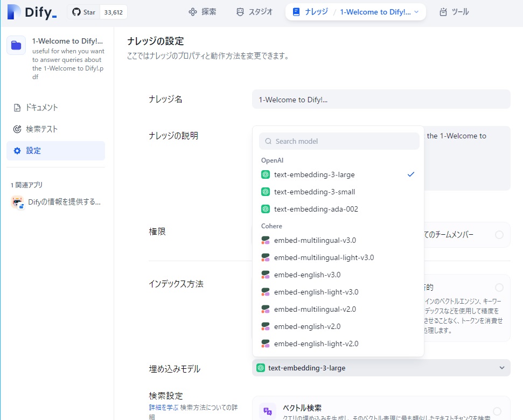Viewport: 523px width, 420px height.
Task: Open the Difyの情報を提供する related app
Action: pyautogui.click(x=55, y=202)
